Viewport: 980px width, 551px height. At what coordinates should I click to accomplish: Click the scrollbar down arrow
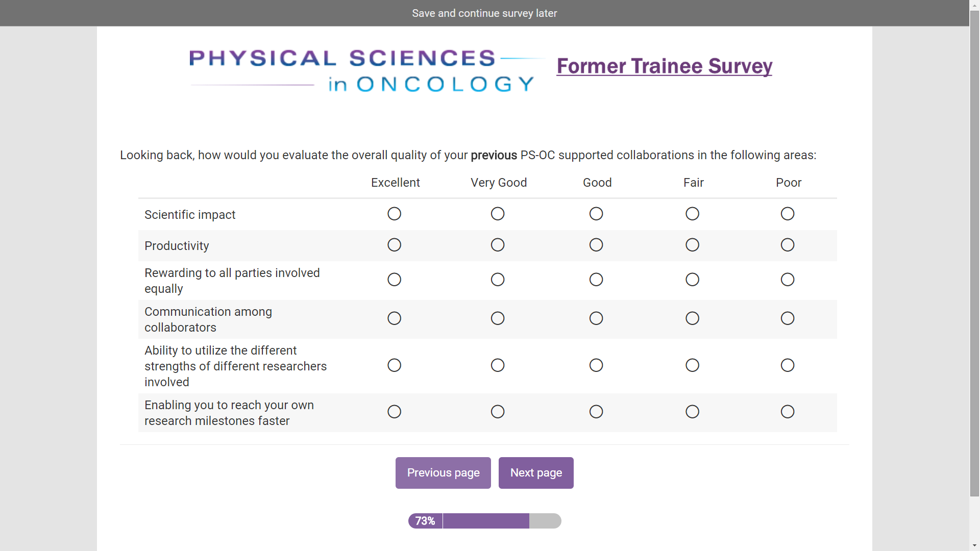(x=974, y=546)
